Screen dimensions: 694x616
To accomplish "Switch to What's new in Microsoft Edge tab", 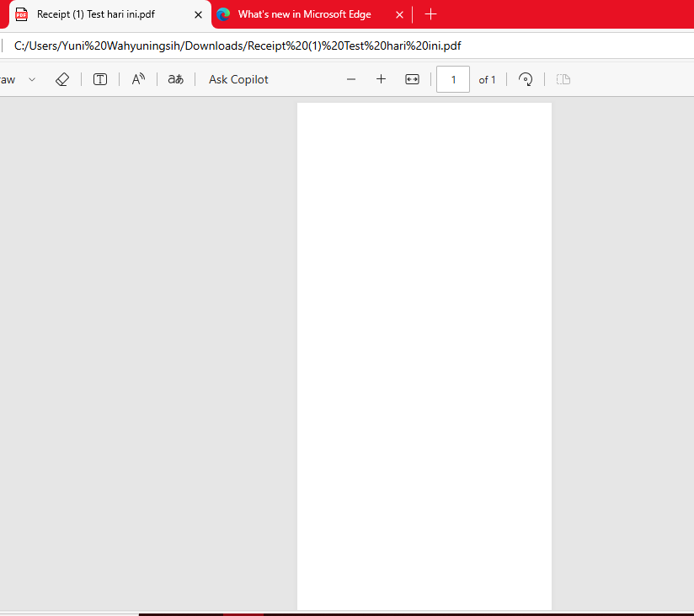I will pos(304,14).
